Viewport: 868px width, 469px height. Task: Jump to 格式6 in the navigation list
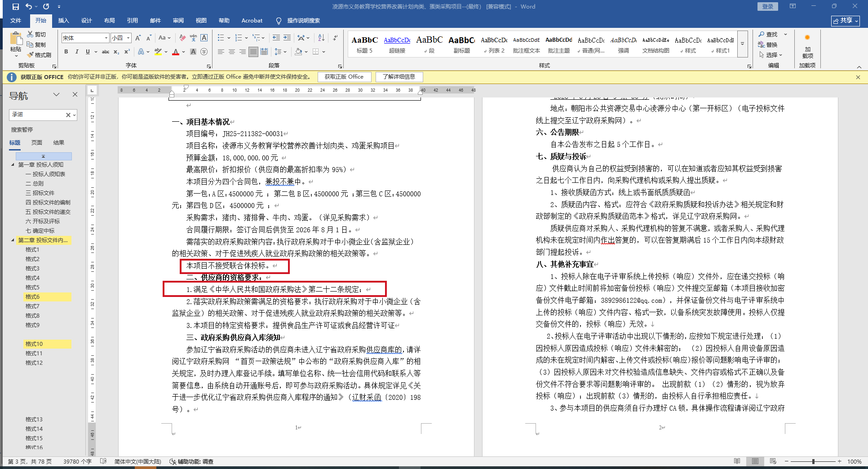[x=32, y=297]
